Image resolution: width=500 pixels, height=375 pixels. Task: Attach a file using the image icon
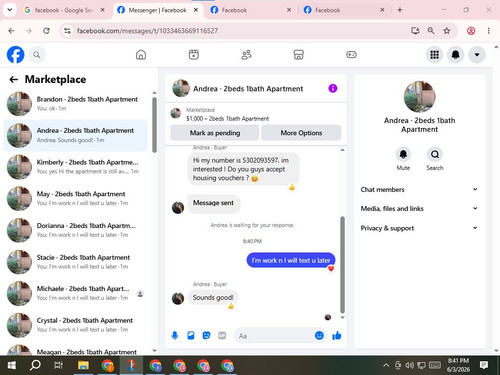[191, 335]
